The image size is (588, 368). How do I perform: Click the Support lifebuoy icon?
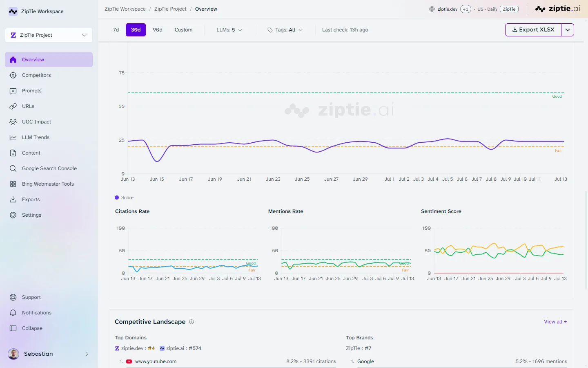point(13,297)
